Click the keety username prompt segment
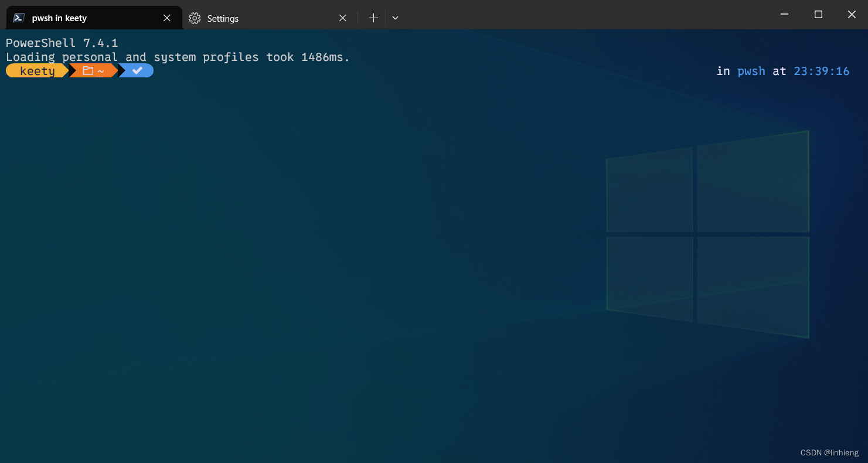Screen dimensions: 868x463 (x=38, y=71)
